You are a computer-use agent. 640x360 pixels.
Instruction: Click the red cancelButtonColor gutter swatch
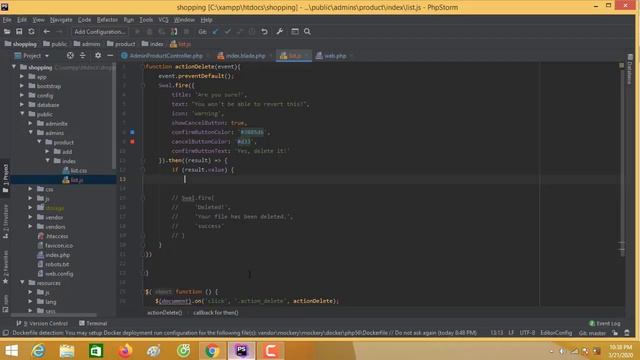click(x=132, y=142)
